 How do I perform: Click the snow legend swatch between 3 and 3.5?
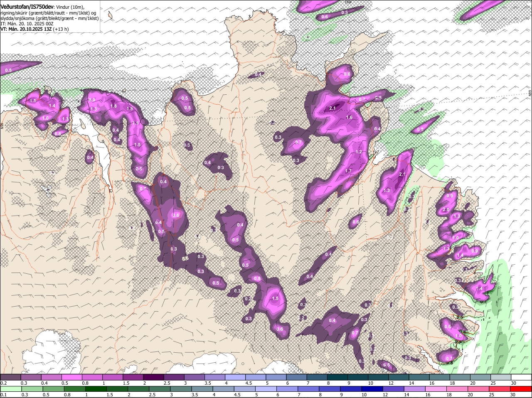pos(195,377)
